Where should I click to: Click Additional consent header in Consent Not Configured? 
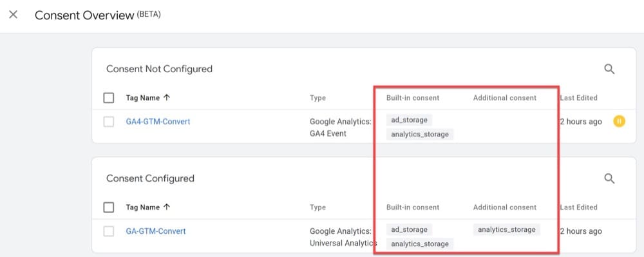pyautogui.click(x=505, y=98)
